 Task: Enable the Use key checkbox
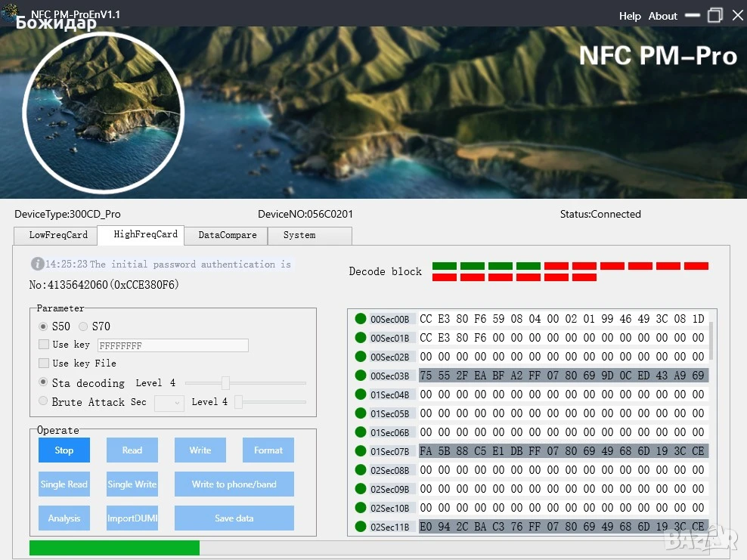pos(43,345)
